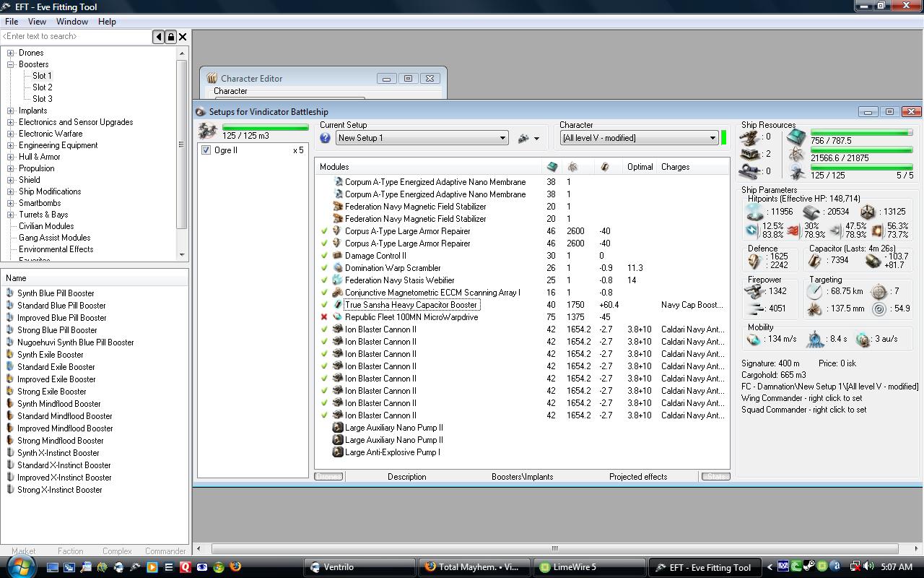Toggle the green check for Domination Warp Scrambler
924x578 pixels.
(324, 268)
